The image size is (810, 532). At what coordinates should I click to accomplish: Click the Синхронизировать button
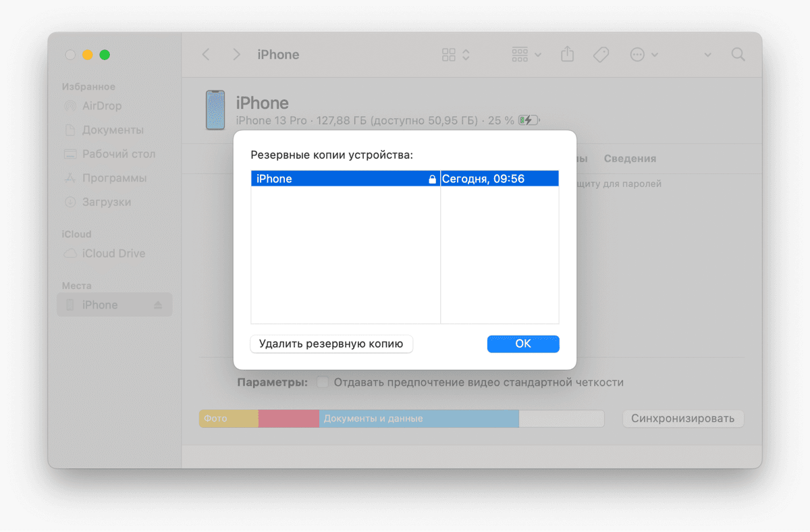coord(682,419)
